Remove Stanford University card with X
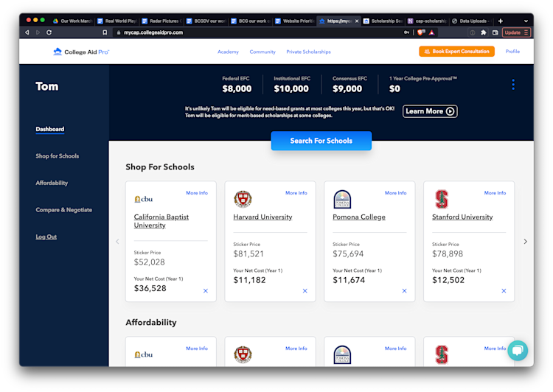 (x=504, y=291)
